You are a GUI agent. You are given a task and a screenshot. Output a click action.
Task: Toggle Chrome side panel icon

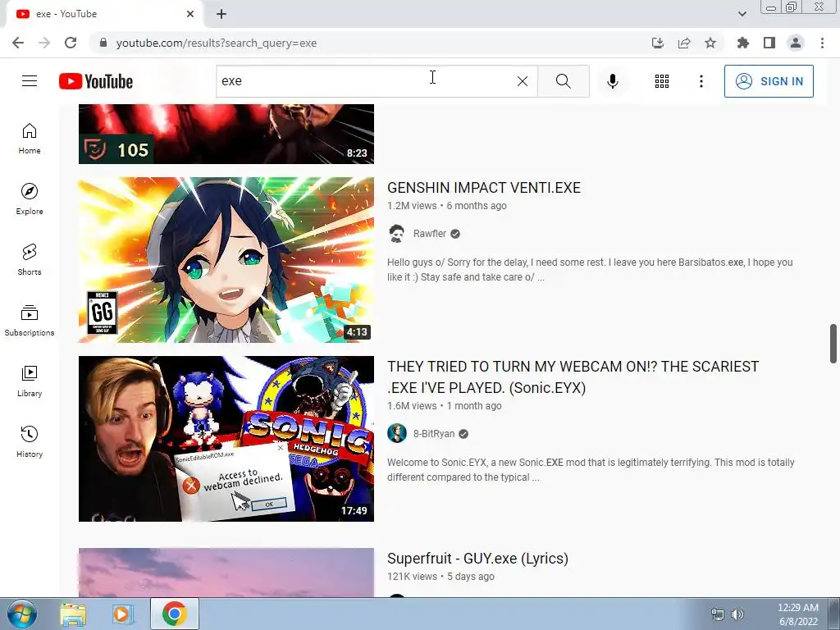click(769, 43)
